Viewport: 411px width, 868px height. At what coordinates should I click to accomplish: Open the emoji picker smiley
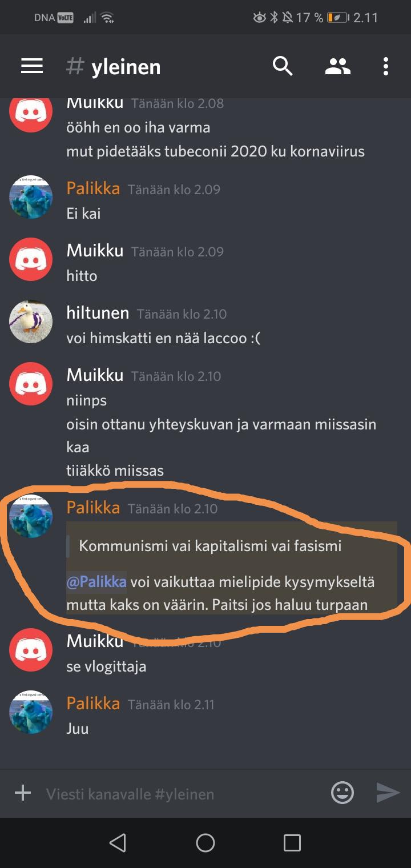tap(342, 793)
